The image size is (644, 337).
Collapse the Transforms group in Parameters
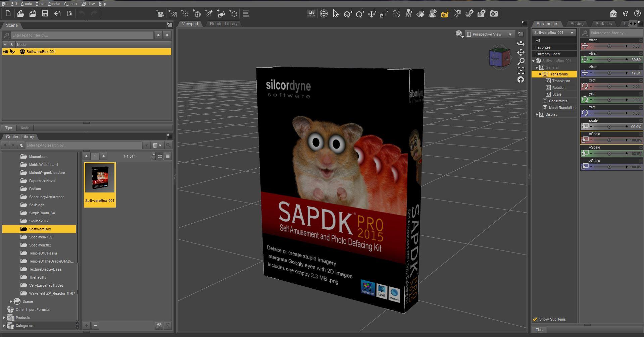click(540, 74)
